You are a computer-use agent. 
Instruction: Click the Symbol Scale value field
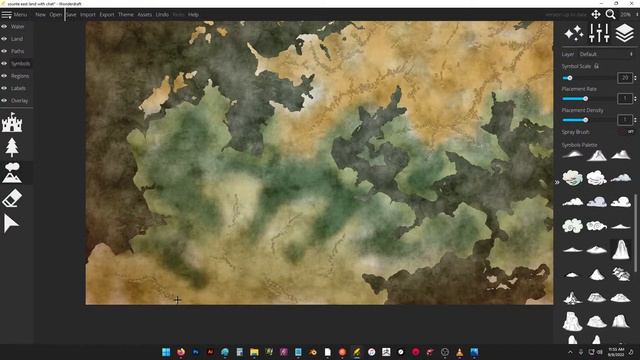click(624, 78)
